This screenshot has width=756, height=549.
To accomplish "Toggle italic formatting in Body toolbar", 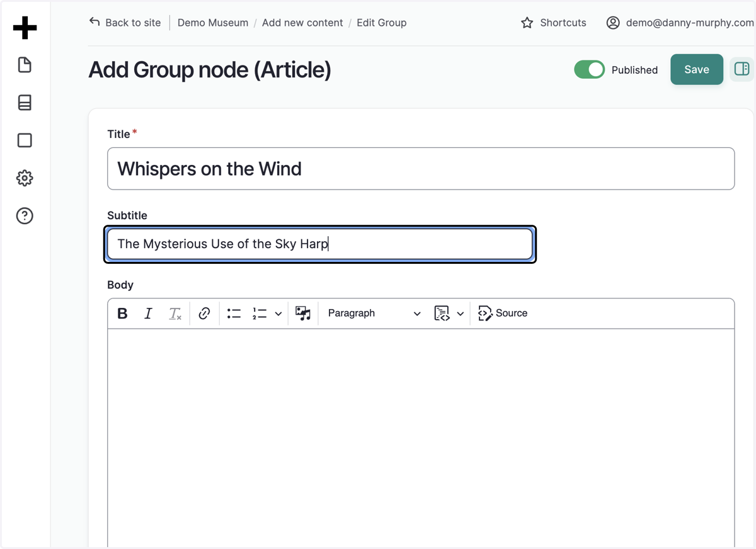I will pyautogui.click(x=148, y=314).
